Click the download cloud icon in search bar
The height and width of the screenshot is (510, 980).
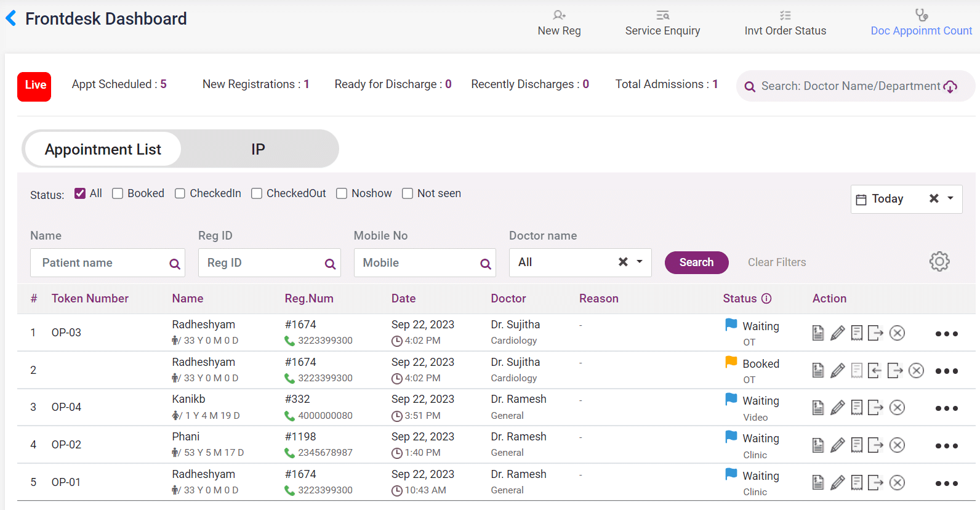pyautogui.click(x=950, y=87)
